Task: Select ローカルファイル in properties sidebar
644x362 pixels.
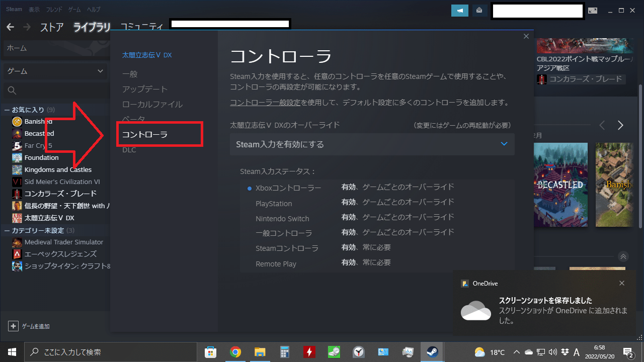Action: [152, 105]
